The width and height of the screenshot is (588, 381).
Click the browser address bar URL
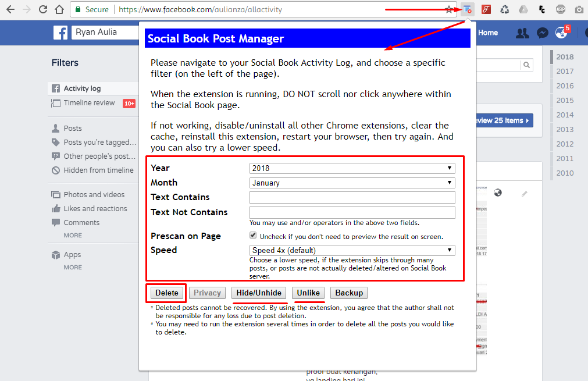(x=201, y=9)
